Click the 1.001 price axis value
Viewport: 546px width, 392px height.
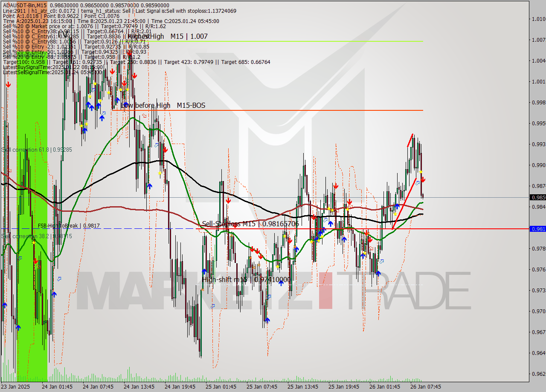(x=538, y=81)
